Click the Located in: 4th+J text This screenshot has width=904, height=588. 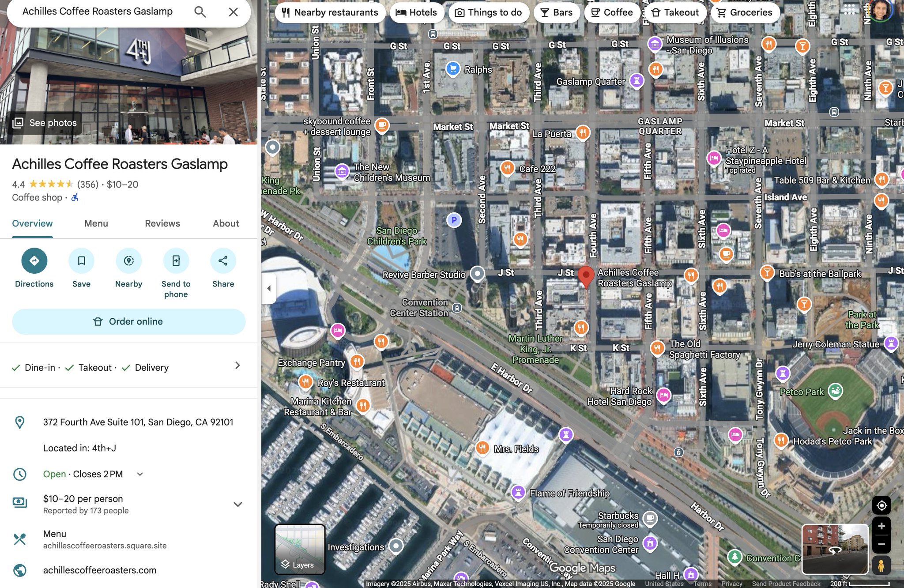pyautogui.click(x=79, y=448)
